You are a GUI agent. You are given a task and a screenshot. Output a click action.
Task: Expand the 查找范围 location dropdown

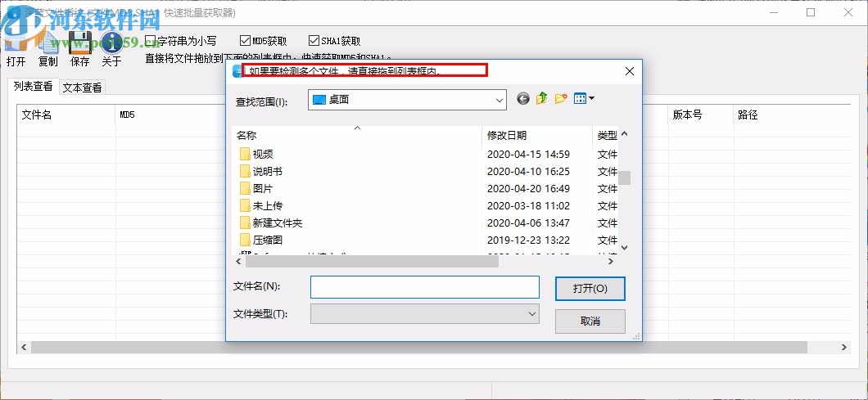pyautogui.click(x=500, y=100)
